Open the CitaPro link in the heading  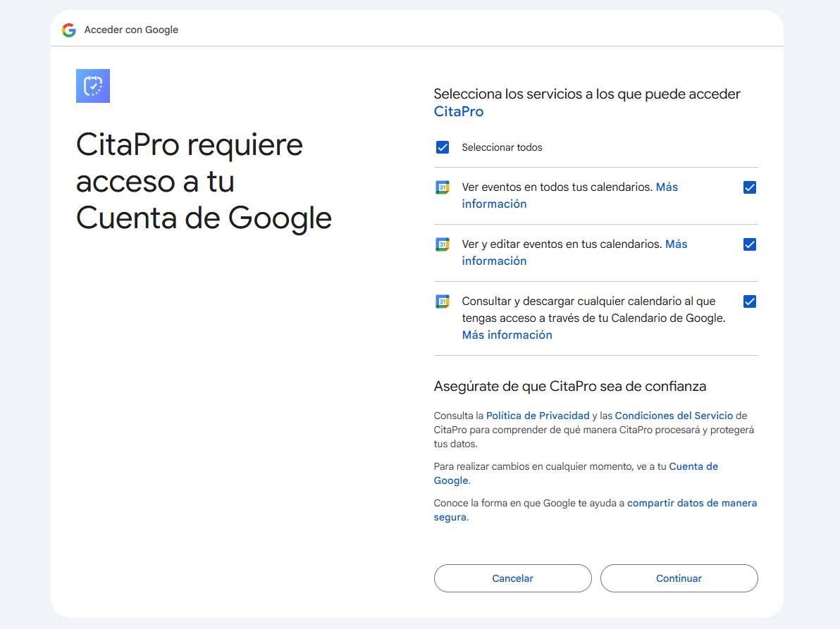[459, 111]
